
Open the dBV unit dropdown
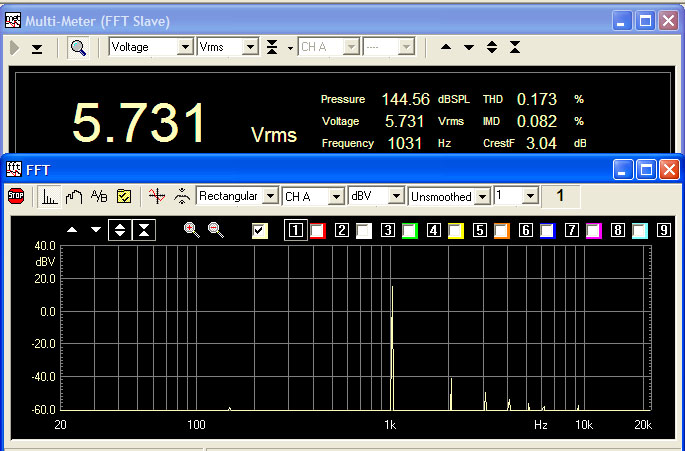click(x=396, y=196)
